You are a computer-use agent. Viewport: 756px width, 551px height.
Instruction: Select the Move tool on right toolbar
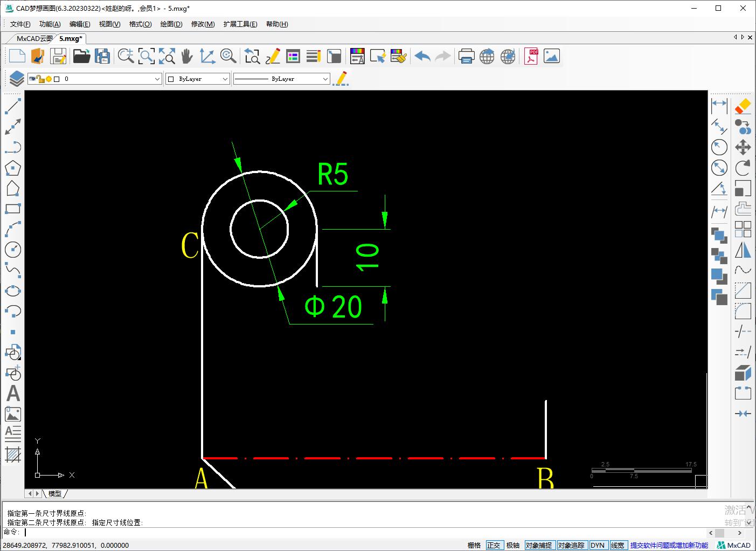point(743,147)
